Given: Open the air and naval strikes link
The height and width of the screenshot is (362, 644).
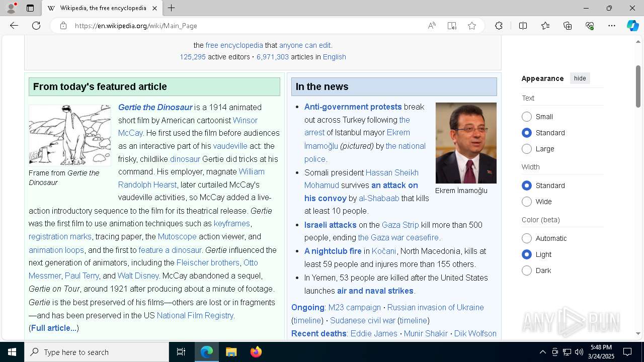Looking at the screenshot, I should point(375,291).
